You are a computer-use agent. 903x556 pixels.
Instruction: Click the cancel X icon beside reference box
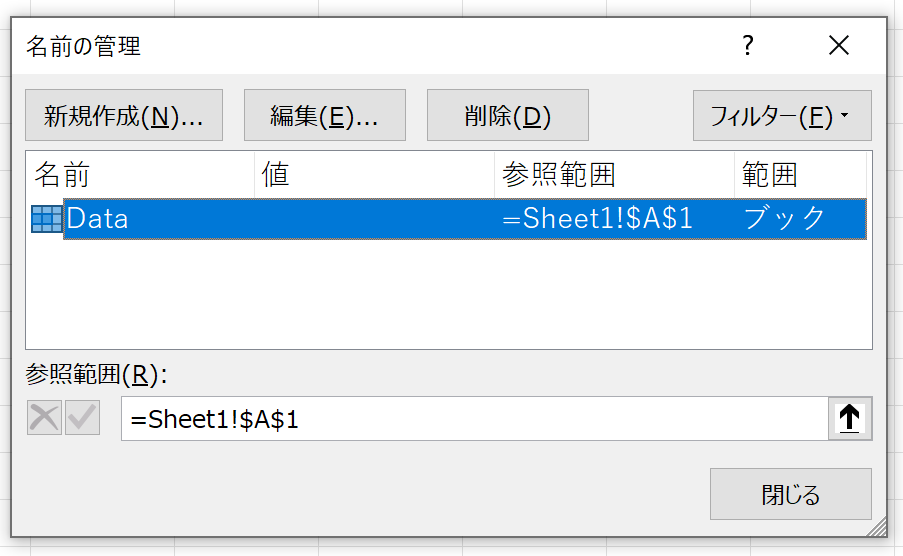[44, 418]
